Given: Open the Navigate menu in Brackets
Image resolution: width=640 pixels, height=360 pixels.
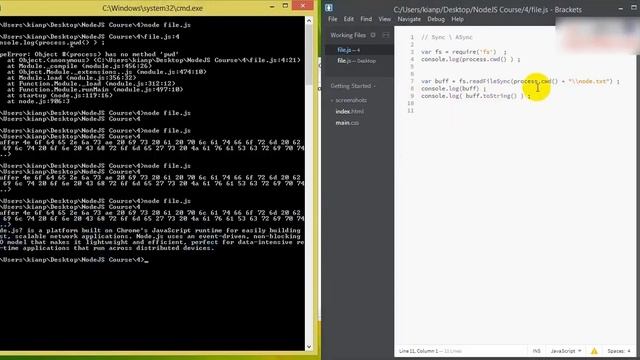Looking at the screenshot, I should click(x=409, y=19).
